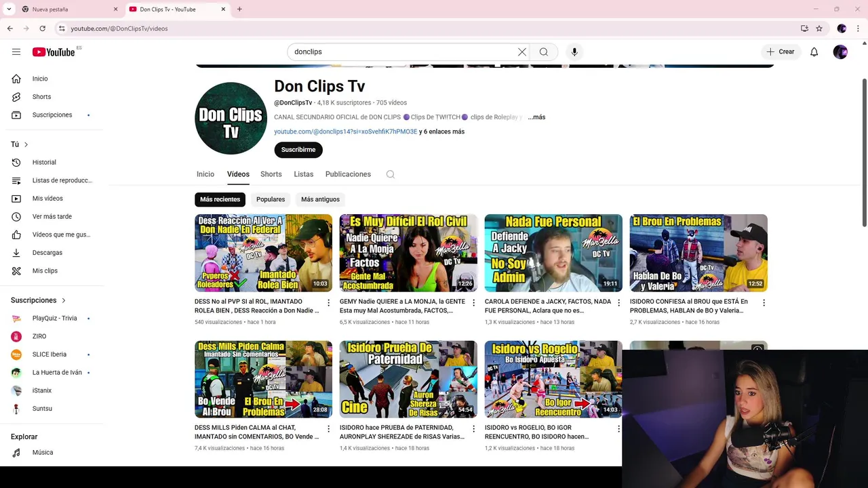Open options menu for DESS MILLS video

tap(328, 429)
